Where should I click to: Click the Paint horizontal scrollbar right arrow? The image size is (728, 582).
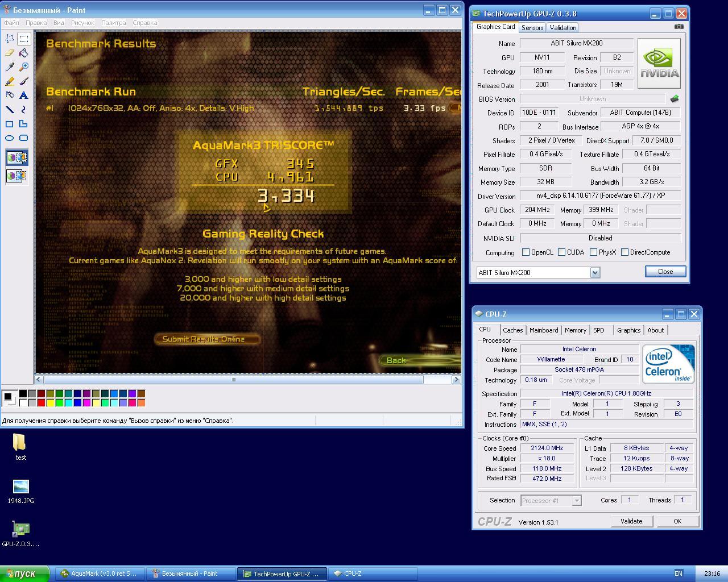456,380
